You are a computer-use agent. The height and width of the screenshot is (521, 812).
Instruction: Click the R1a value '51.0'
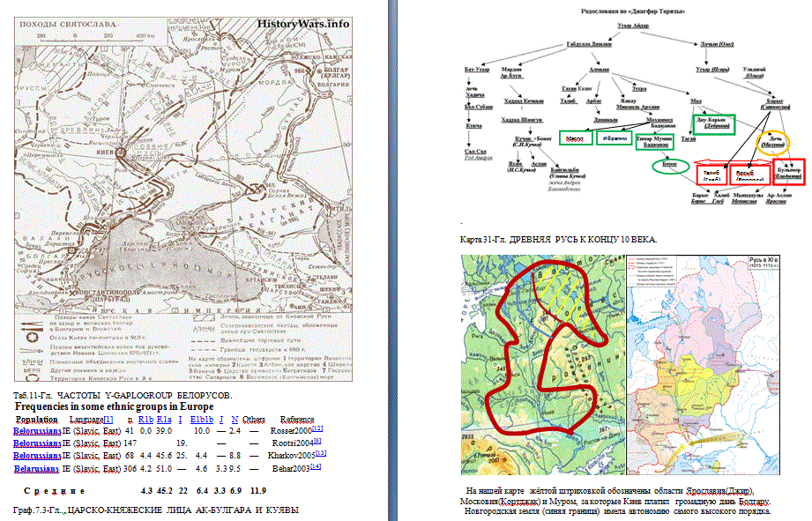point(164,469)
